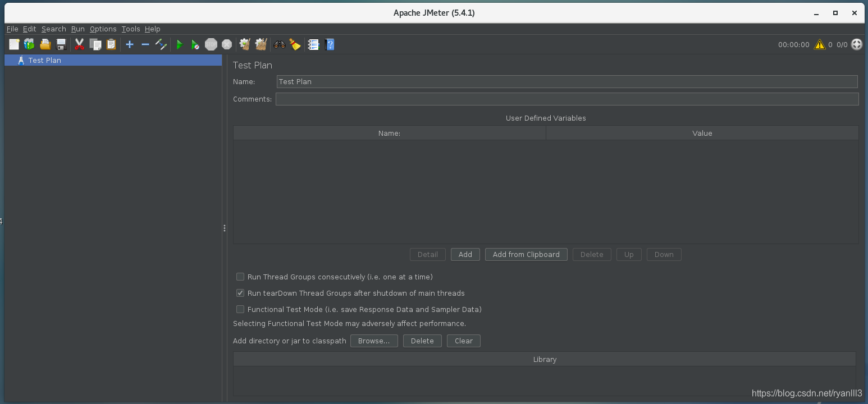Click the Library column header
The height and width of the screenshot is (404, 868).
coord(545,359)
